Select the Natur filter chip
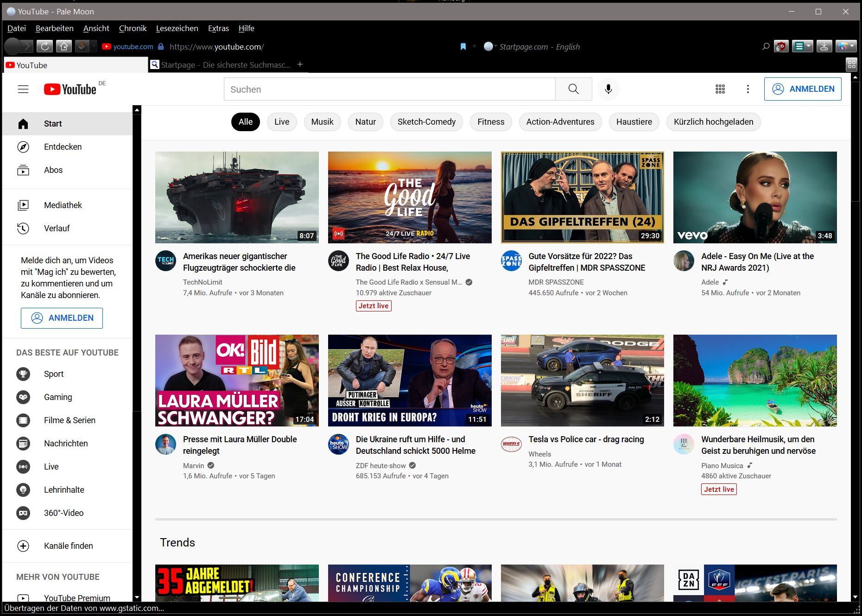The image size is (862, 616). click(x=366, y=122)
